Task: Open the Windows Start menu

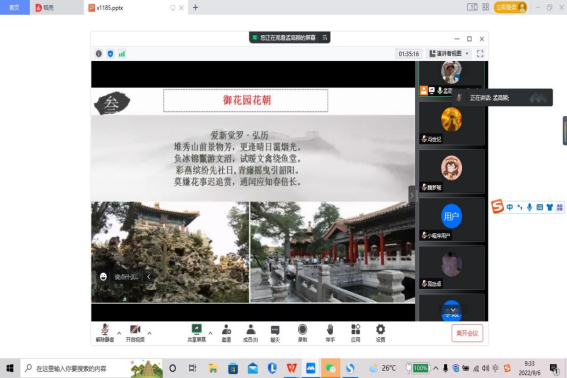Action: (10, 368)
